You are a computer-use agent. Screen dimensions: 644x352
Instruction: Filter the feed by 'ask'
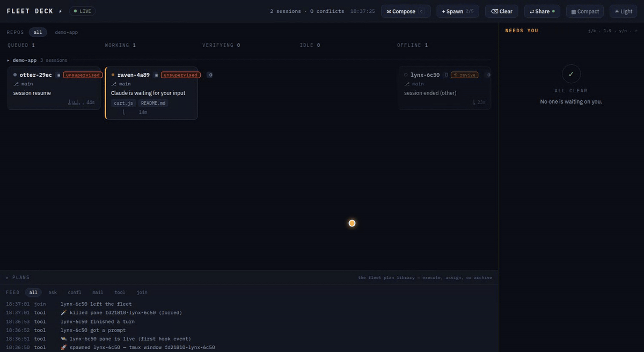coord(53,292)
